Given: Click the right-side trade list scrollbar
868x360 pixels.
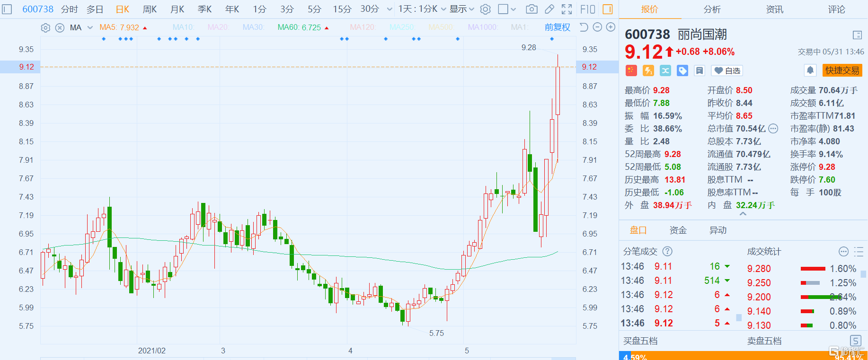Looking at the screenshot, I should click(x=864, y=274).
